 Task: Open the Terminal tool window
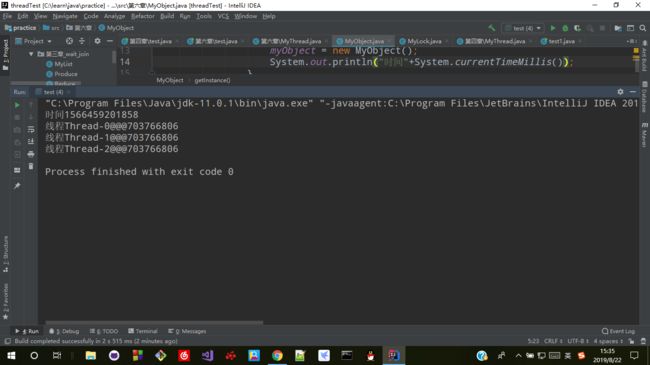click(x=143, y=331)
